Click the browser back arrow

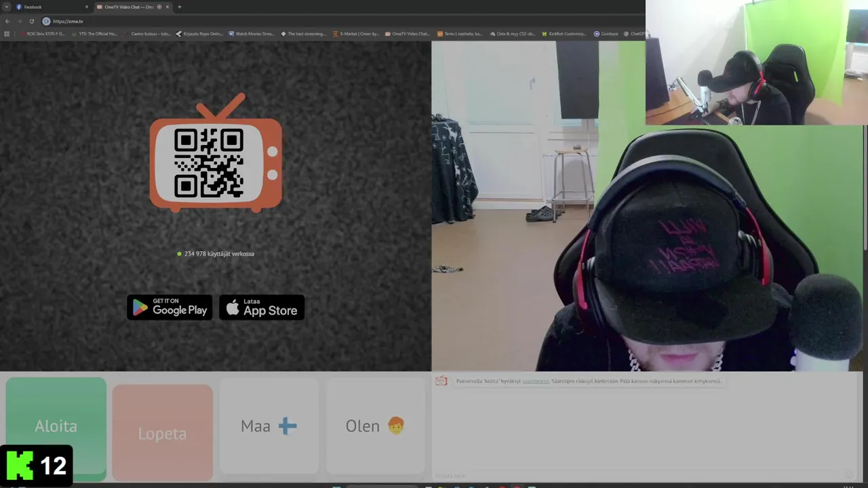click(7, 21)
